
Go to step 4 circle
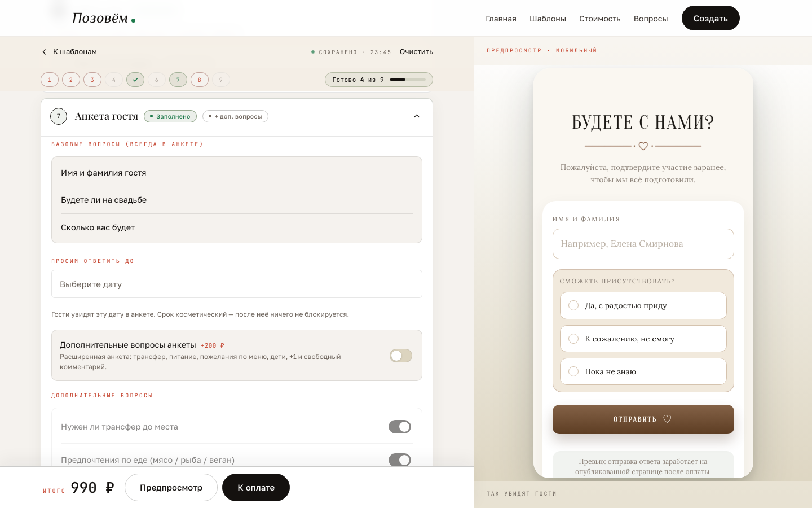(114, 80)
